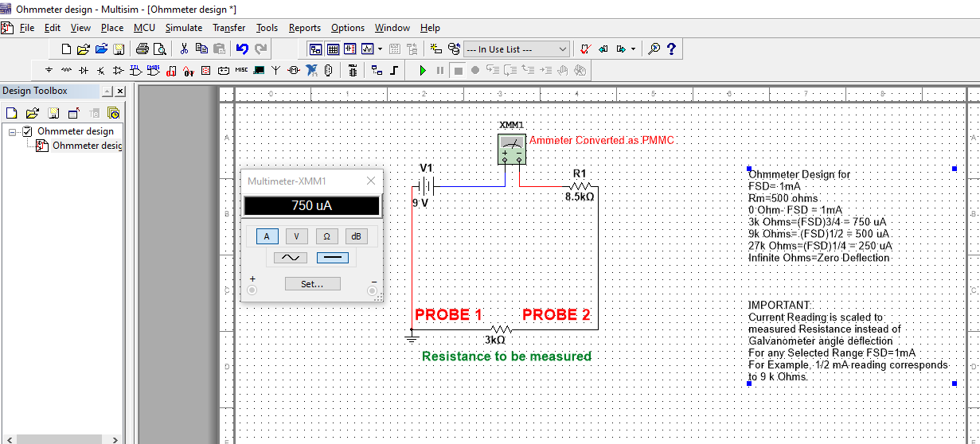Close the Design Toolbox panel
Image resolution: width=980 pixels, height=444 pixels.
(120, 92)
